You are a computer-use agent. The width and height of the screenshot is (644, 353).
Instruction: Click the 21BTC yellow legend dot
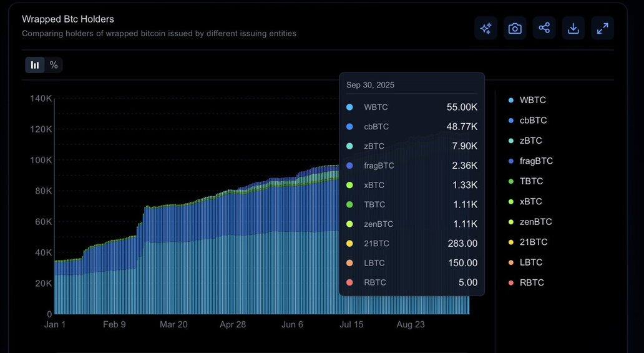[x=511, y=242]
